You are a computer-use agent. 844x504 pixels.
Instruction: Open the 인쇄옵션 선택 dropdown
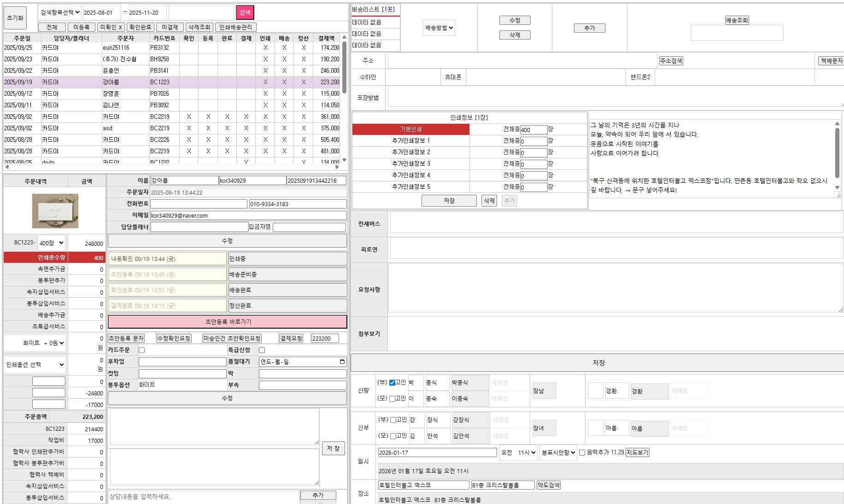35,365
